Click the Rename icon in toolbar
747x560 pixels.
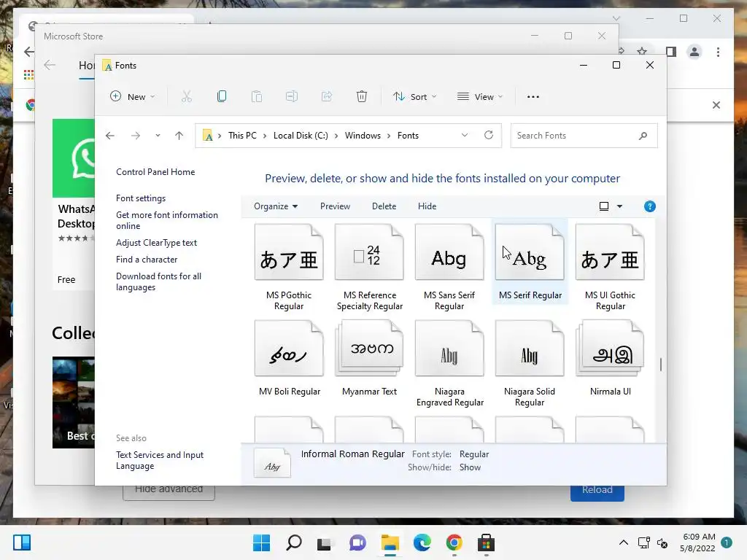click(x=292, y=97)
